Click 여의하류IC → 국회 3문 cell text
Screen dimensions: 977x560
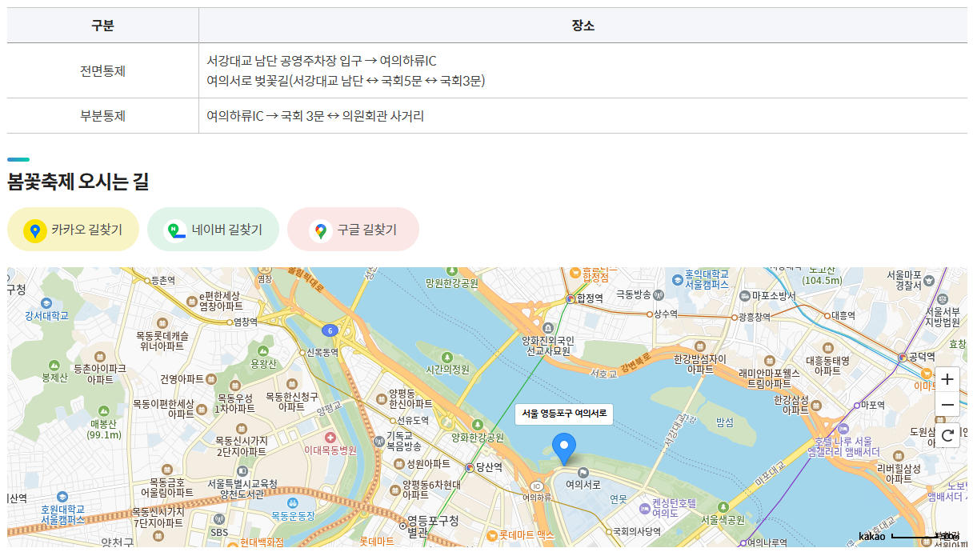[315, 116]
